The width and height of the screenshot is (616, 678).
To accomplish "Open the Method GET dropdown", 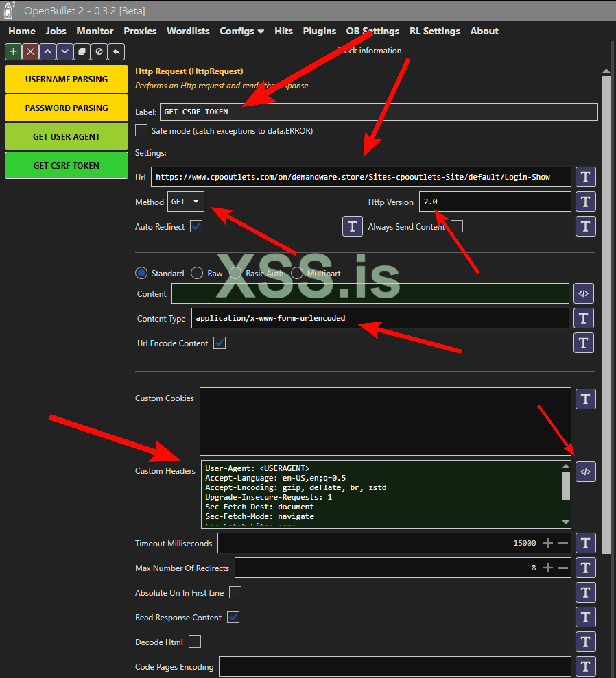I will click(x=186, y=202).
